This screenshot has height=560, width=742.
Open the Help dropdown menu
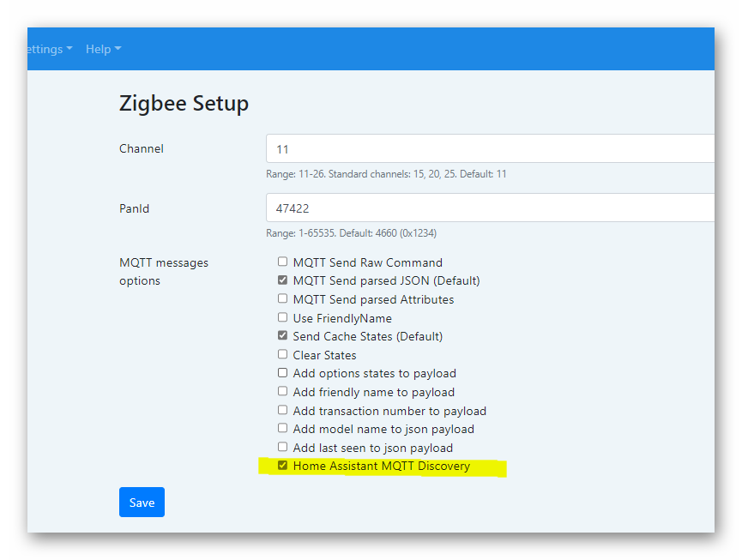[103, 49]
